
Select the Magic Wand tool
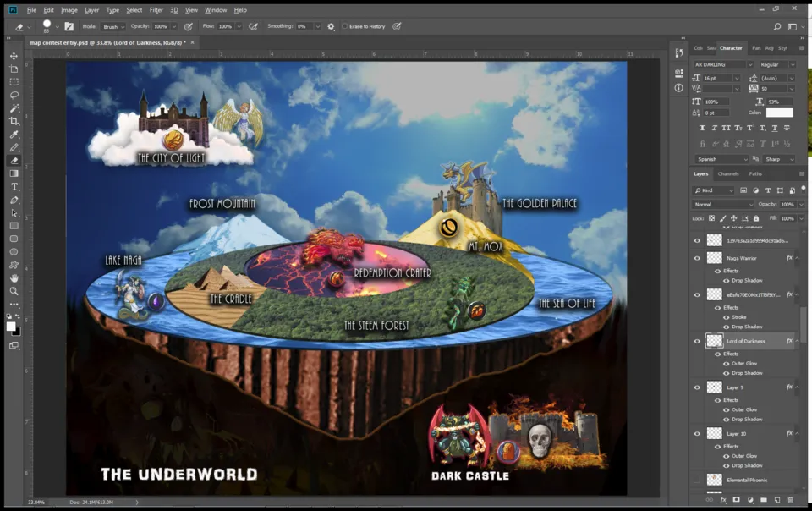click(14, 108)
